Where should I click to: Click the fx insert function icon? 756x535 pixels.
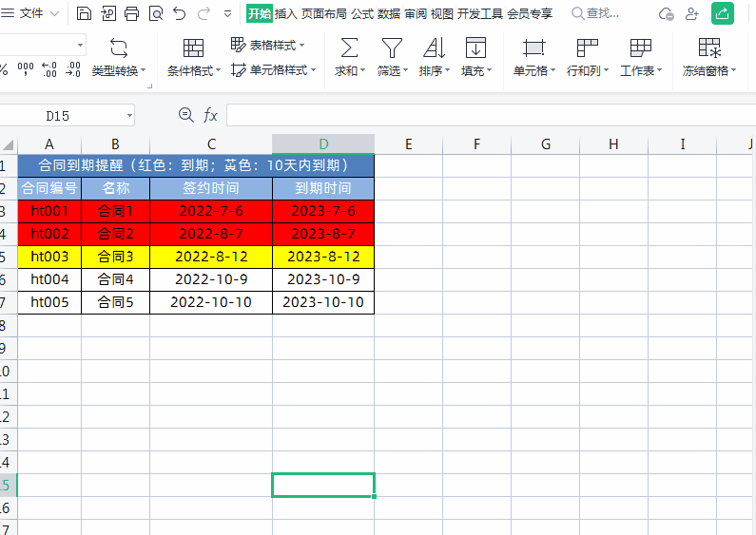[210, 115]
